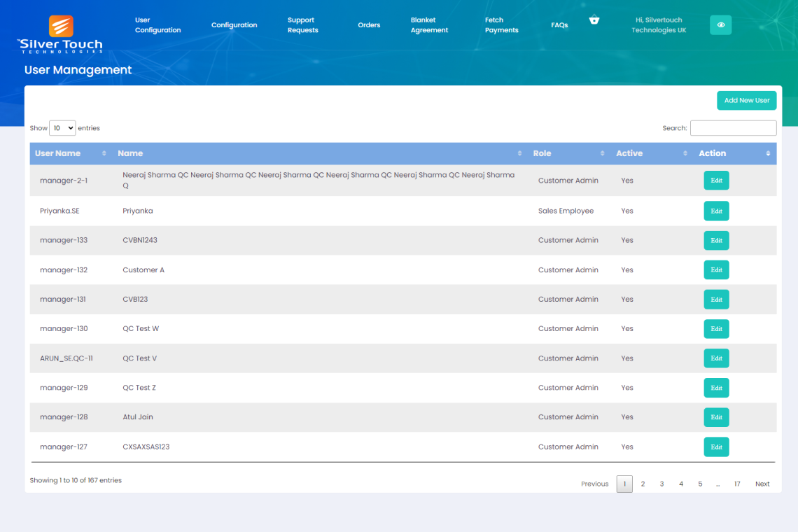Viewport: 798px width, 532px height.
Task: Go to pagination page 4
Action: pos(681,484)
